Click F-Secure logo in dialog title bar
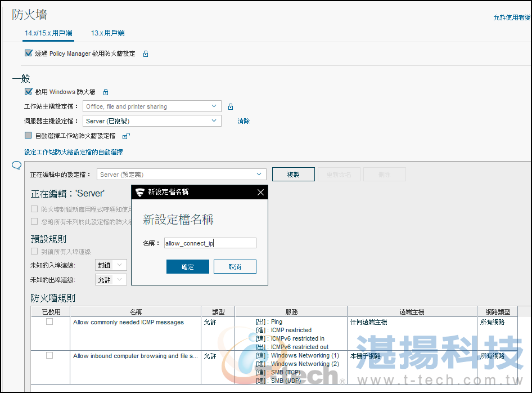 [x=140, y=192]
